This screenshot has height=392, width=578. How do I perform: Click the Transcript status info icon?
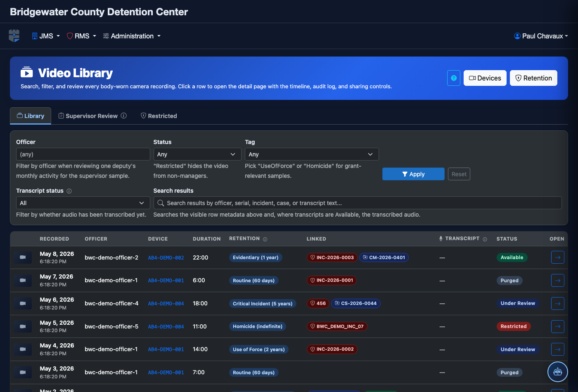pyautogui.click(x=69, y=191)
